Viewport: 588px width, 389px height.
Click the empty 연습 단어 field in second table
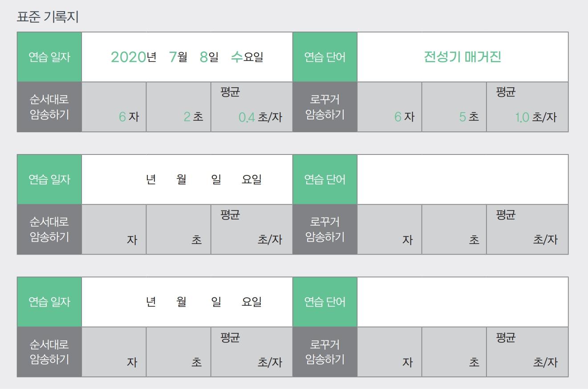(462, 179)
